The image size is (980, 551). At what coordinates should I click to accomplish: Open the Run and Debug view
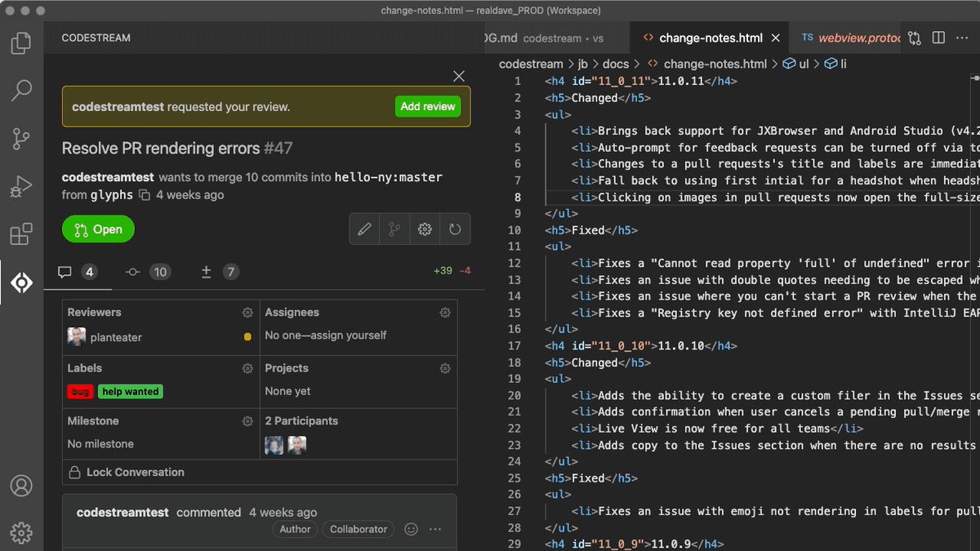click(21, 187)
